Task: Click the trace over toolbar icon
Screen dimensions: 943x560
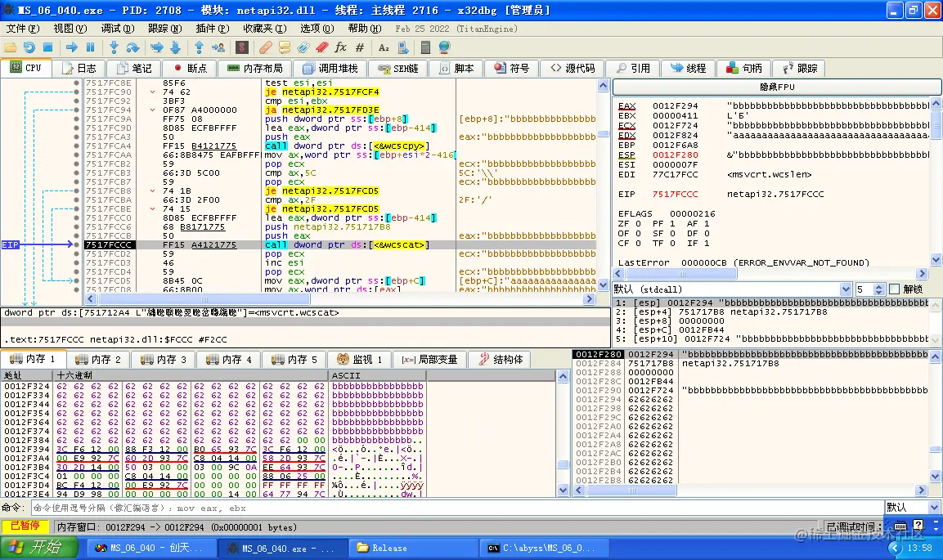Action: pyautogui.click(x=176, y=47)
